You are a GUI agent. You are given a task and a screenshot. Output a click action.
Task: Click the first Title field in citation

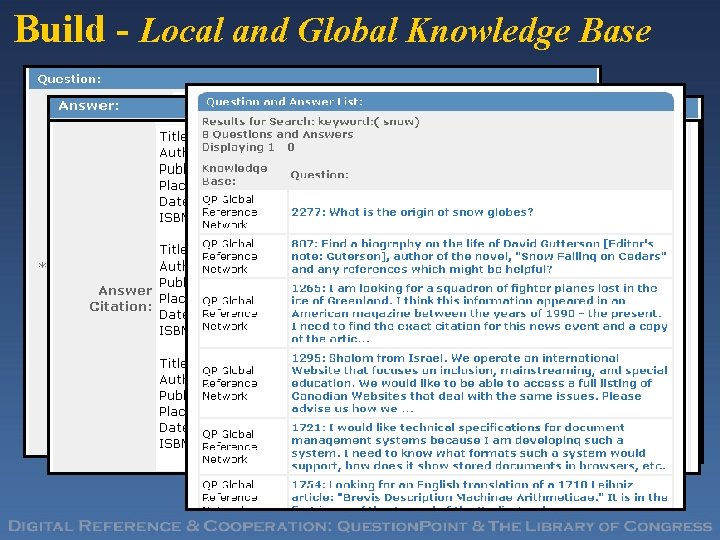click(172, 136)
